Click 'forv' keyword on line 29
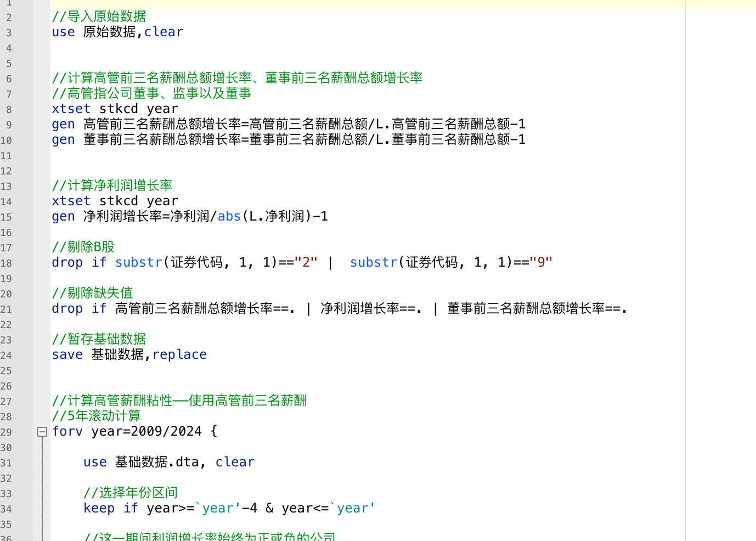Image resolution: width=756 pixels, height=541 pixels. (67, 432)
